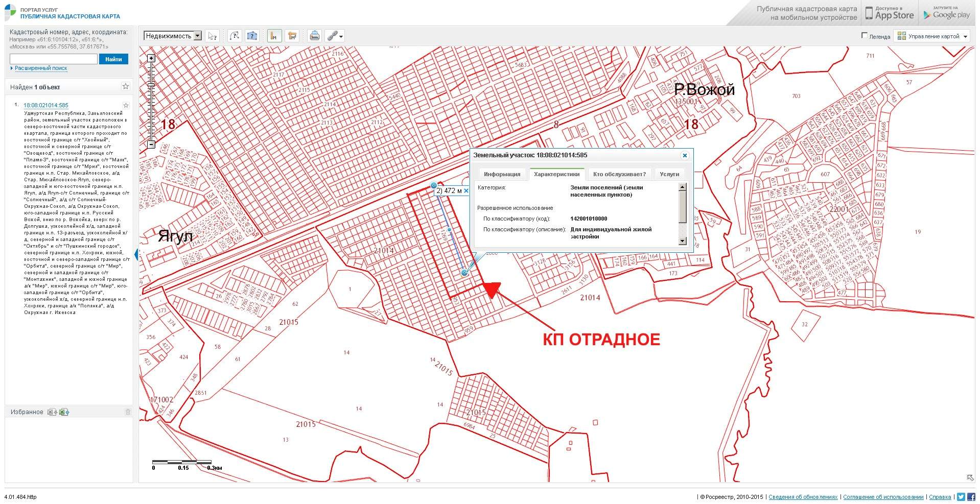Select the area measurement tool
Screen dimensions: 980x504
click(292, 36)
